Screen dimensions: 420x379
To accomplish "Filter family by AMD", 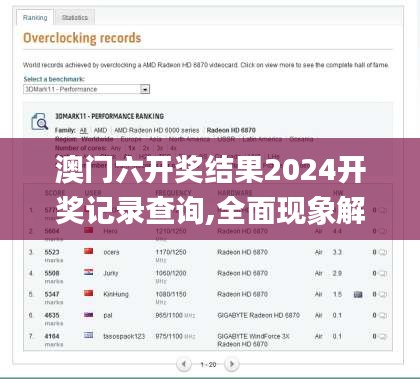I will (100, 130).
